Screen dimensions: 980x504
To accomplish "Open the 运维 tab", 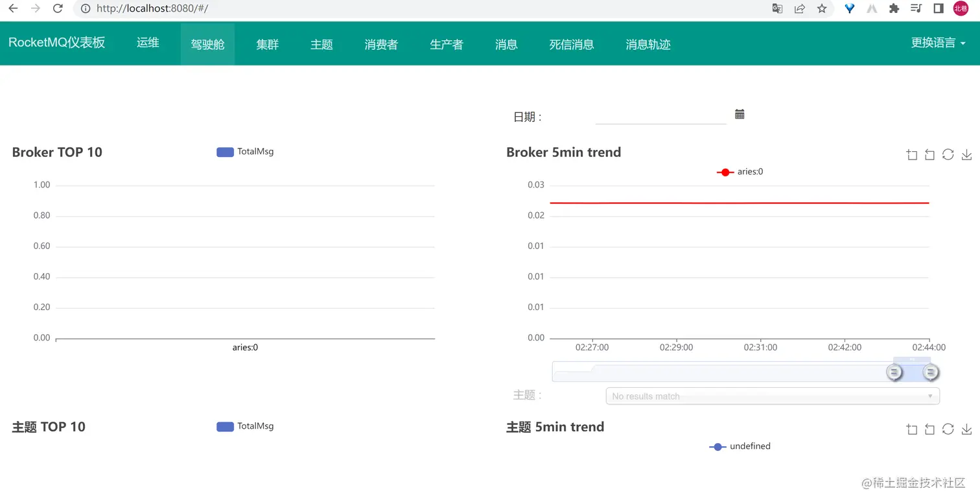I will [x=148, y=43].
